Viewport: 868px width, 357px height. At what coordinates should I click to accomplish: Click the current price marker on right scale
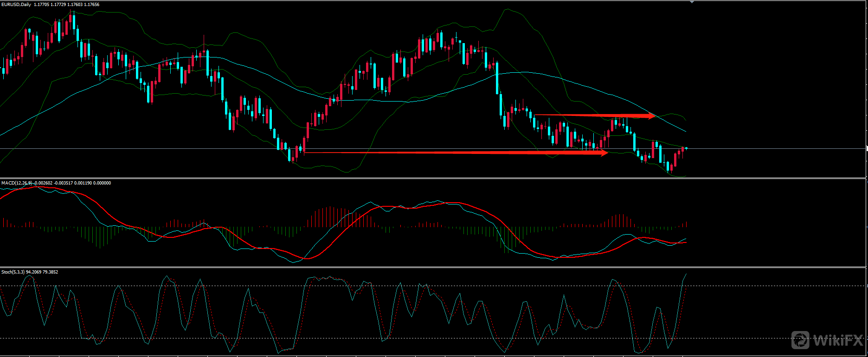tap(867, 149)
